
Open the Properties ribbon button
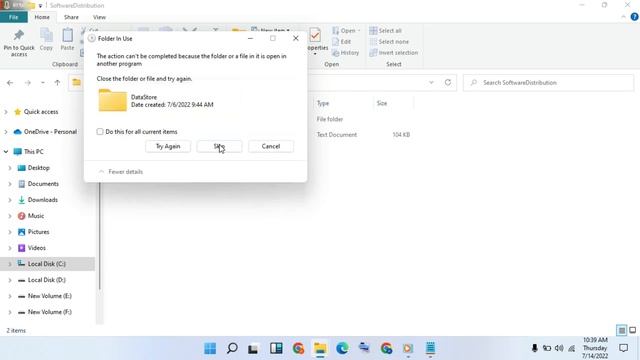317,41
